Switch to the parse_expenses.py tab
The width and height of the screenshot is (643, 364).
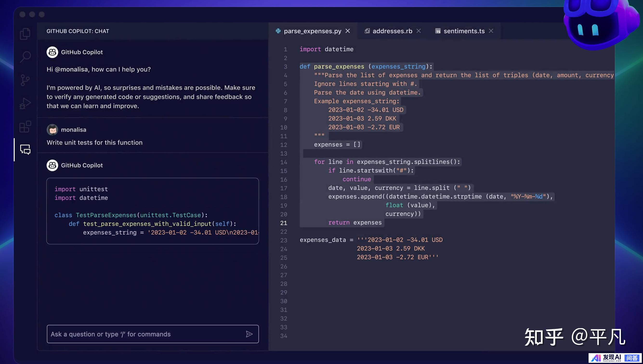click(x=312, y=31)
